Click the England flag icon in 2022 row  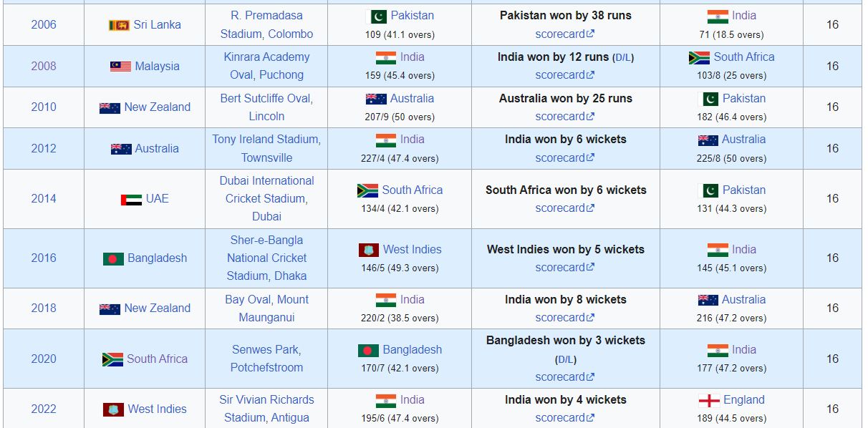[708, 400]
